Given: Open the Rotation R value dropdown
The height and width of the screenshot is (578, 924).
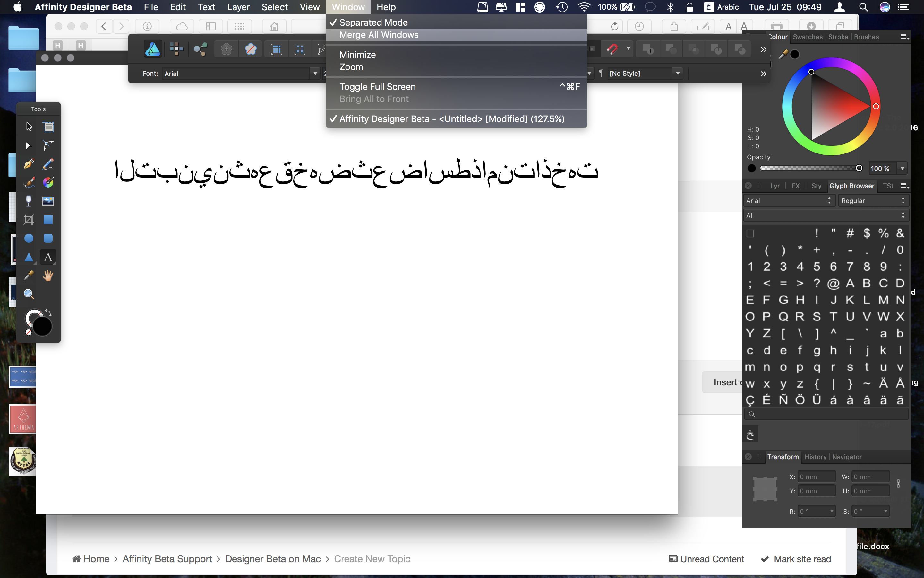Looking at the screenshot, I should coord(832,511).
